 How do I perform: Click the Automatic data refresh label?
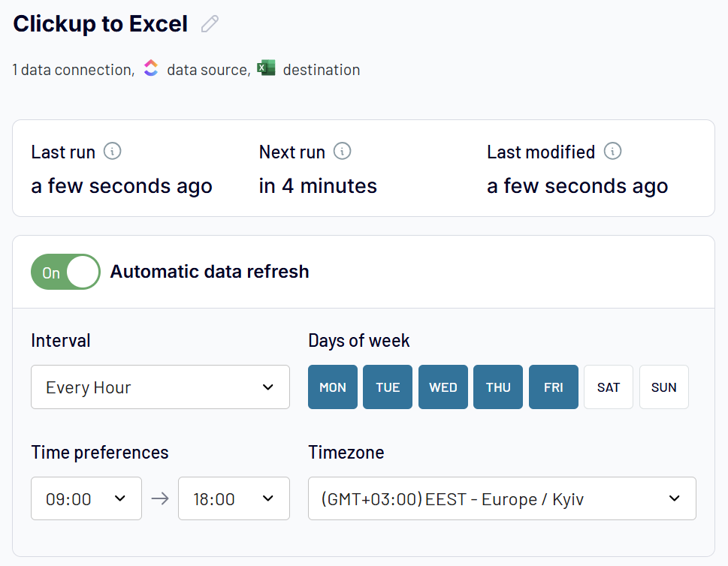click(210, 272)
